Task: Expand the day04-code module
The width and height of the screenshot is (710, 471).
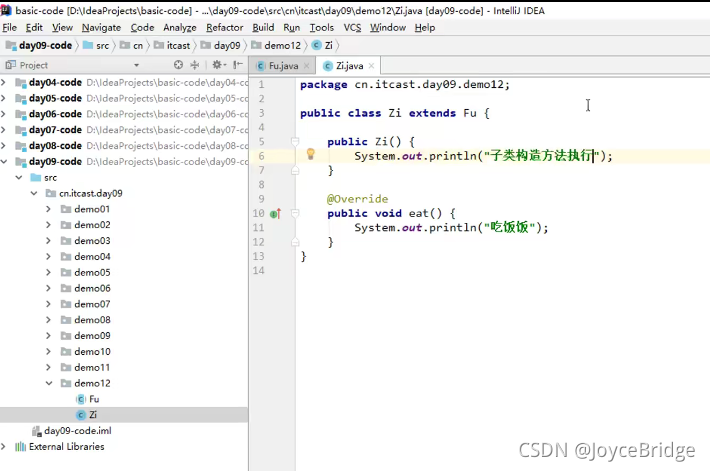Action: (x=4, y=82)
